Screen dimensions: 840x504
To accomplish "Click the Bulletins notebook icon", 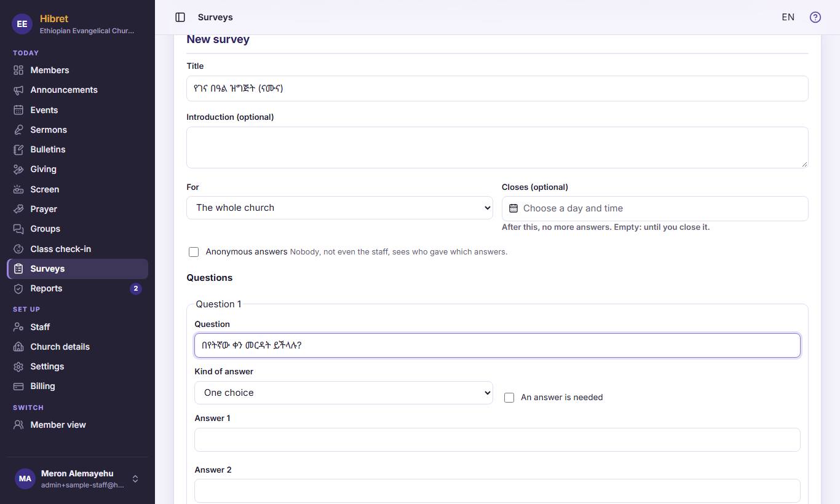I will [x=18, y=149].
